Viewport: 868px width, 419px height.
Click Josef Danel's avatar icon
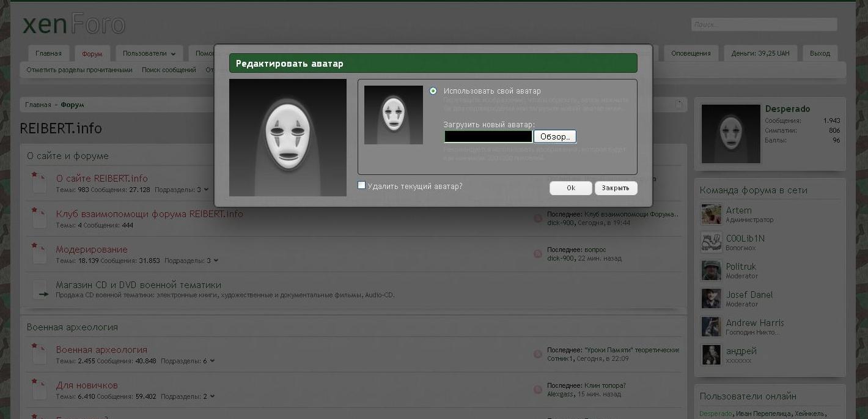click(711, 299)
